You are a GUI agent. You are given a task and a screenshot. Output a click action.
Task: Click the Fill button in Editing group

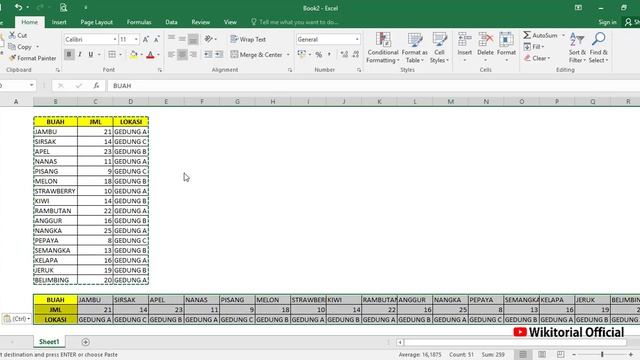tap(534, 47)
